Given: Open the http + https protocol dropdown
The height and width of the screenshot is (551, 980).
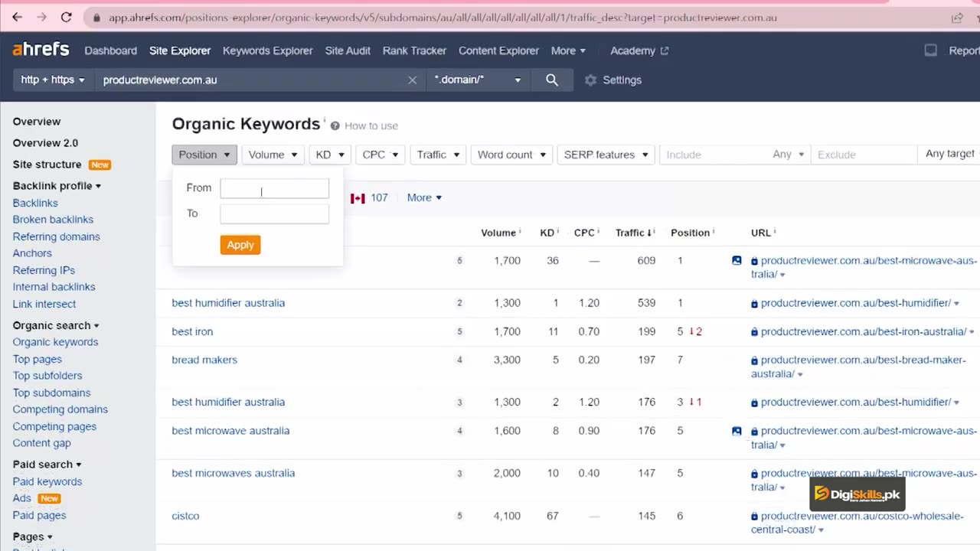Looking at the screenshot, I should tap(53, 80).
